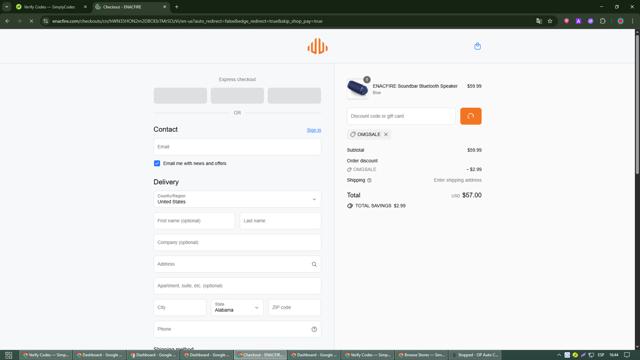
Task: Click the $57.00 total amount
Action: 472,195
